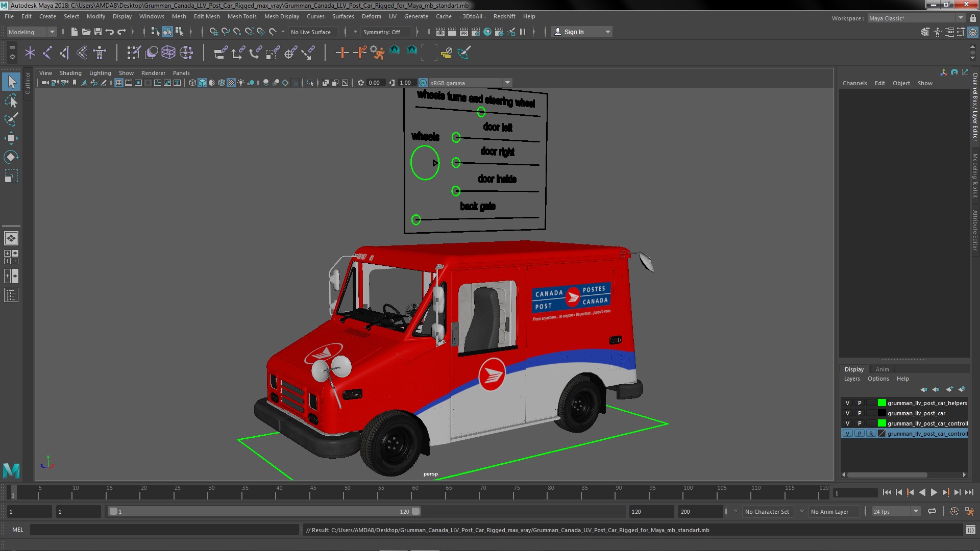
Task: Activate the Move tool
Action: [x=11, y=138]
